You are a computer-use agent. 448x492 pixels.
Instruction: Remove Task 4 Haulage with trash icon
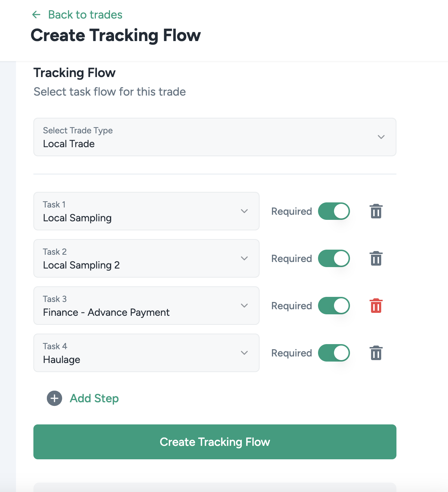click(376, 353)
